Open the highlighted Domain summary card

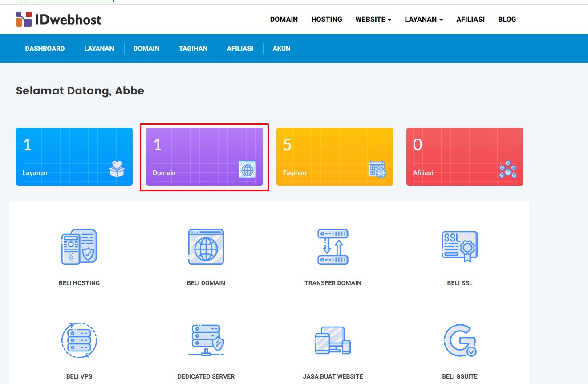coord(204,156)
